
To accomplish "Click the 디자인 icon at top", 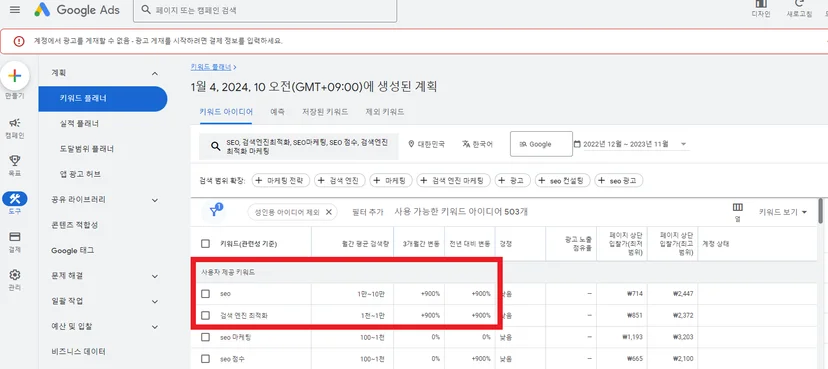I will coord(761,4).
